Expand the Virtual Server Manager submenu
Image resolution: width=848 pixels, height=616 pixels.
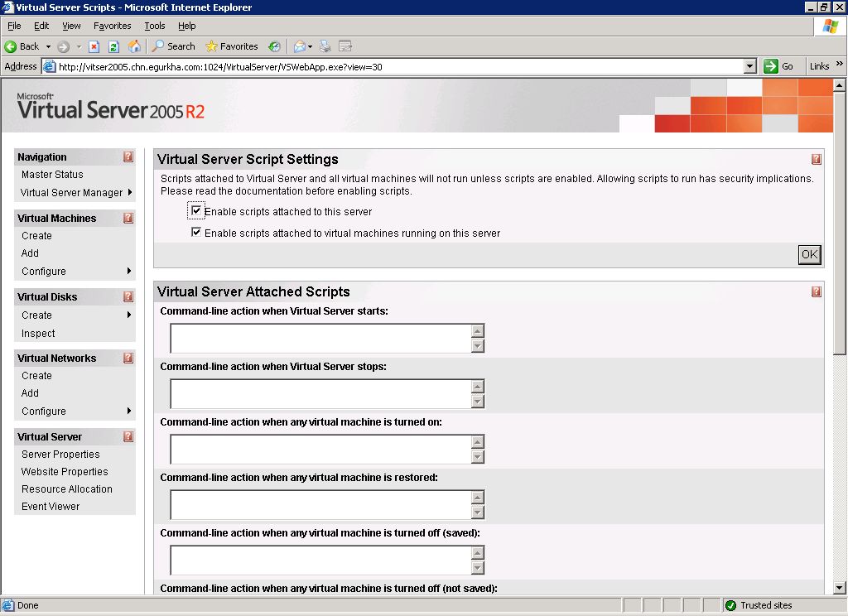point(130,192)
